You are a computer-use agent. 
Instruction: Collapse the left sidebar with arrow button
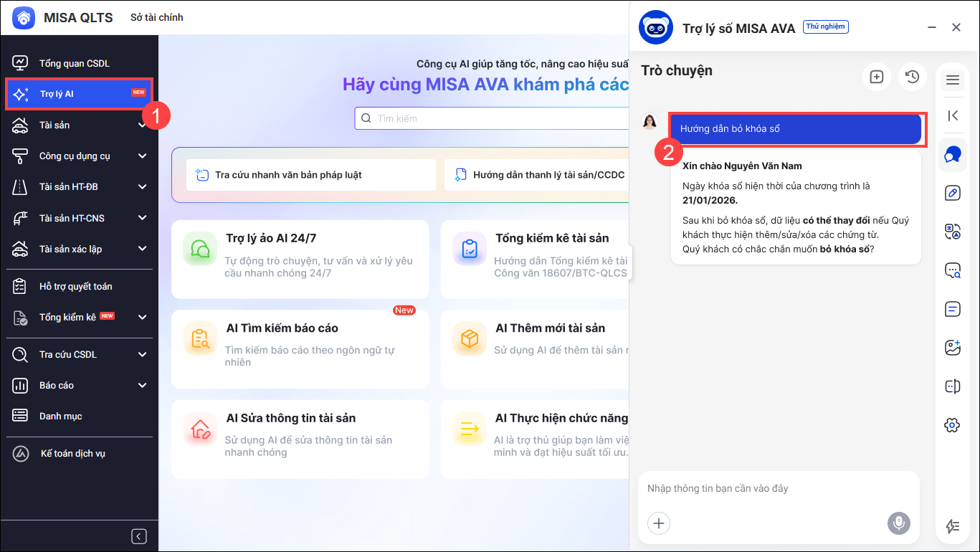coord(139,536)
